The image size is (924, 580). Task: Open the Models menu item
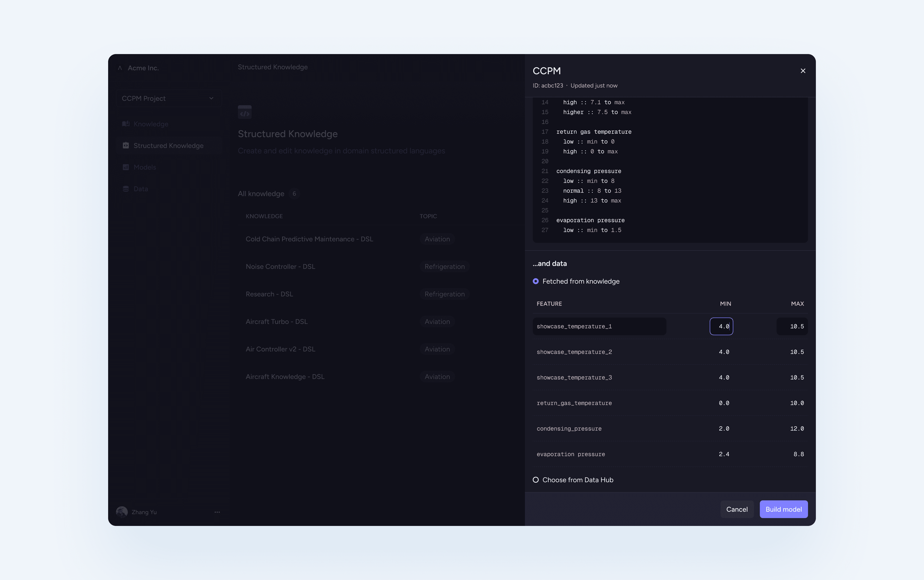tap(144, 167)
